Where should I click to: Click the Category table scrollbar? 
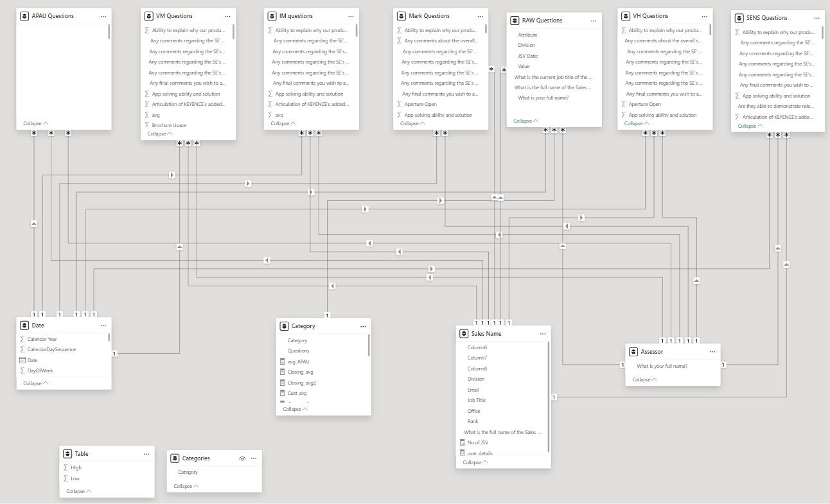pyautogui.click(x=369, y=345)
